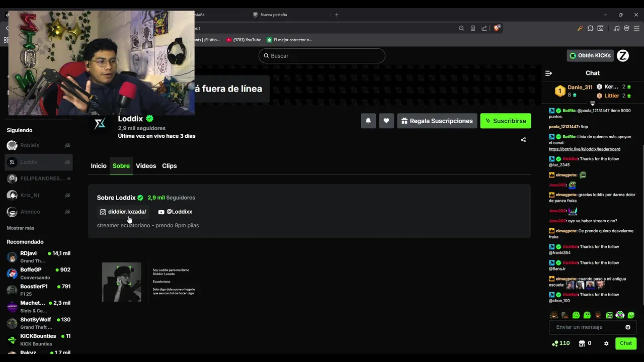Open diddier.lozada/ Instagram link
This screenshot has height=362, width=644.
(123, 212)
